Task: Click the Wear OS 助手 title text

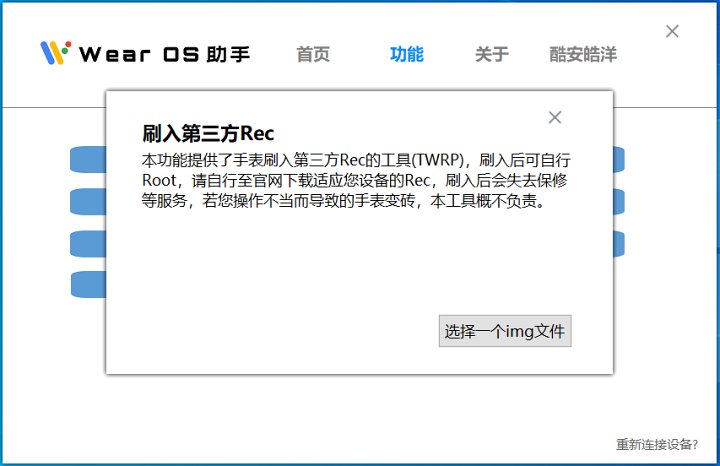Action: click(x=164, y=54)
